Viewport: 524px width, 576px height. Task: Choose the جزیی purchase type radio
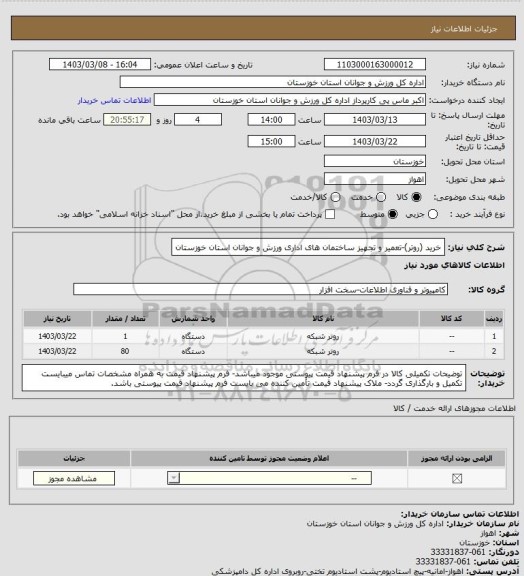tap(433, 215)
